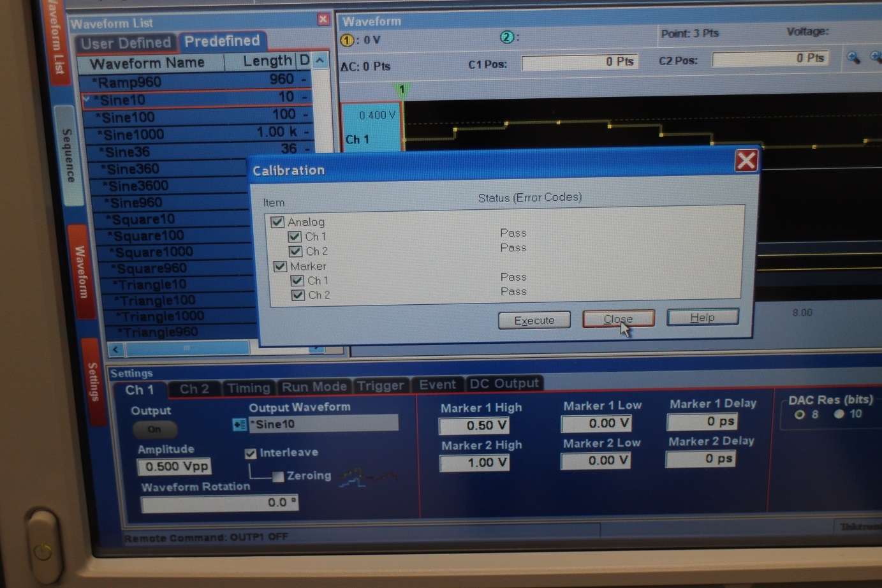Click the Amplitude 0.500 Vpp field
882x588 pixels.
[175, 467]
